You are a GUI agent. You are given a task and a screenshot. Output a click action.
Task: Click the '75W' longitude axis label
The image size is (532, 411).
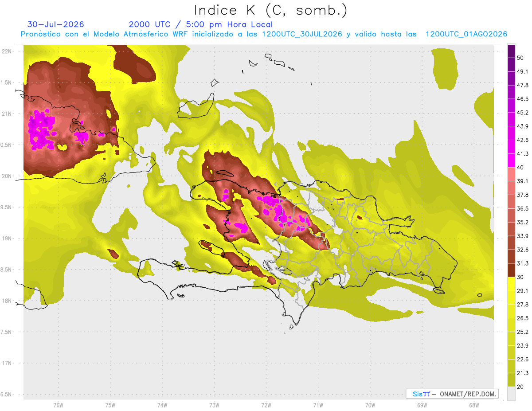110,405
